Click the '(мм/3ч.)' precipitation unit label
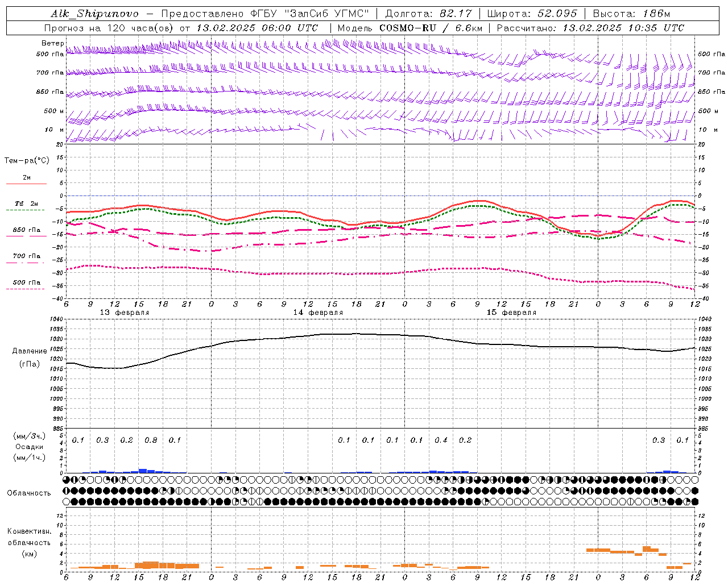The width and height of the screenshot is (728, 582). [x=30, y=436]
